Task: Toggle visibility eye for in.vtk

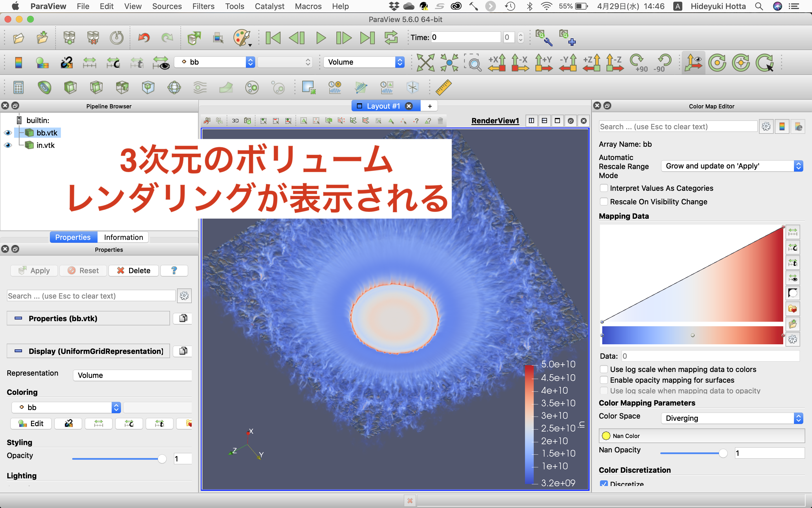Action: click(x=8, y=145)
